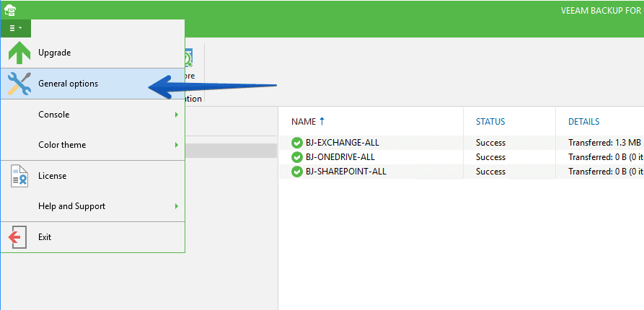Click Transferred: 1.3 MB details cell
The height and width of the screenshot is (310, 644).
[604, 143]
